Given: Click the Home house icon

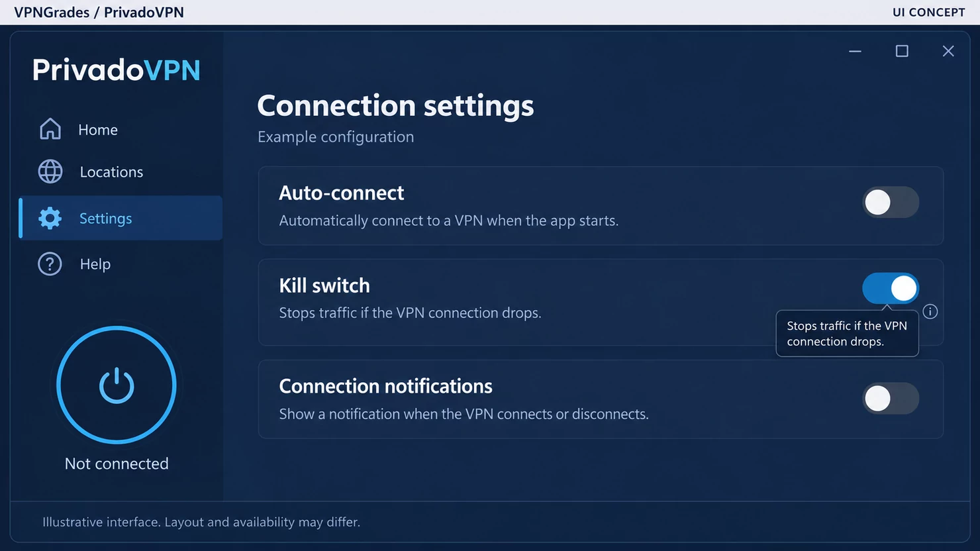Looking at the screenshot, I should tap(50, 129).
